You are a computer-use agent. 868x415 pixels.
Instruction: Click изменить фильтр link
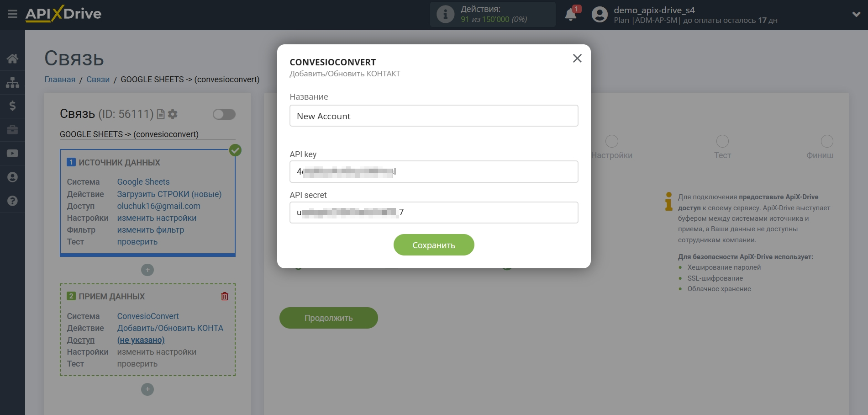[x=151, y=230]
